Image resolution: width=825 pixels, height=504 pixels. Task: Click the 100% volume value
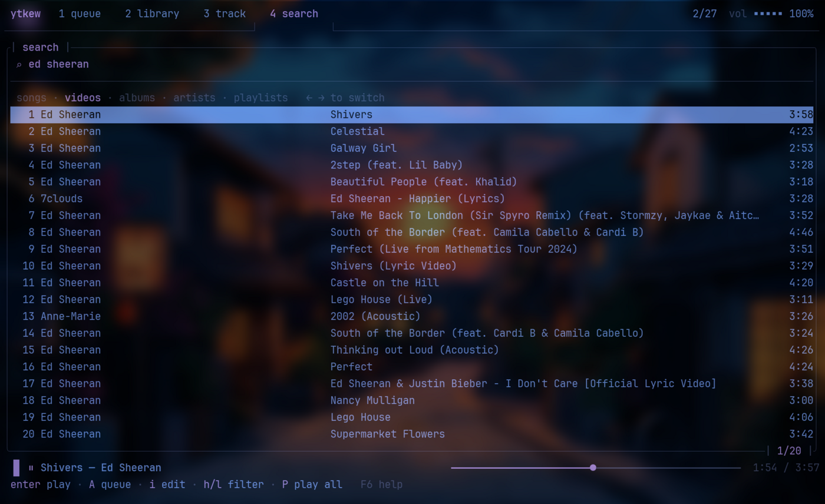(801, 14)
